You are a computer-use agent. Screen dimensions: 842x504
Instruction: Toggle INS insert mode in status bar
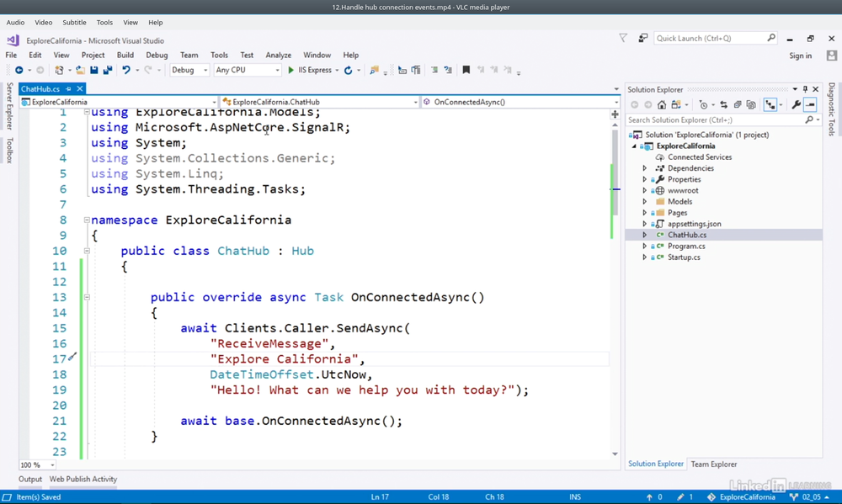(x=575, y=497)
